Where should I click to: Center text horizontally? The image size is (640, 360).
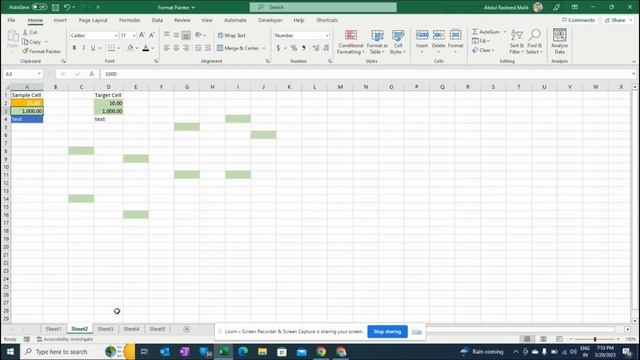click(176, 48)
